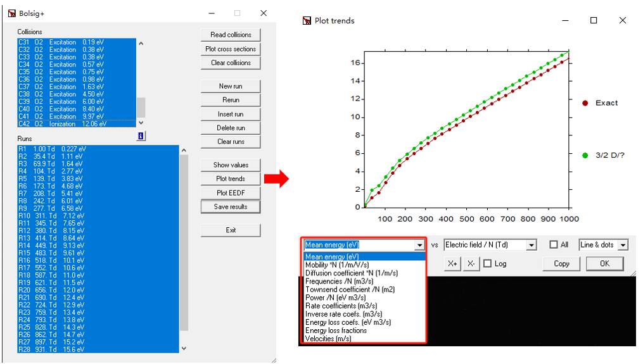The image size is (643, 364).
Task: Click the Insert run button
Action: (x=231, y=114)
